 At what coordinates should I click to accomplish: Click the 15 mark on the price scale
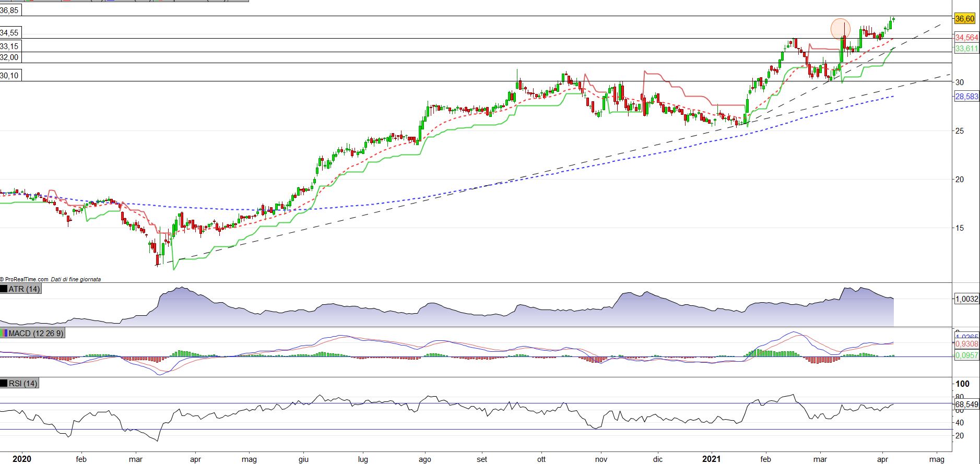[x=960, y=228]
